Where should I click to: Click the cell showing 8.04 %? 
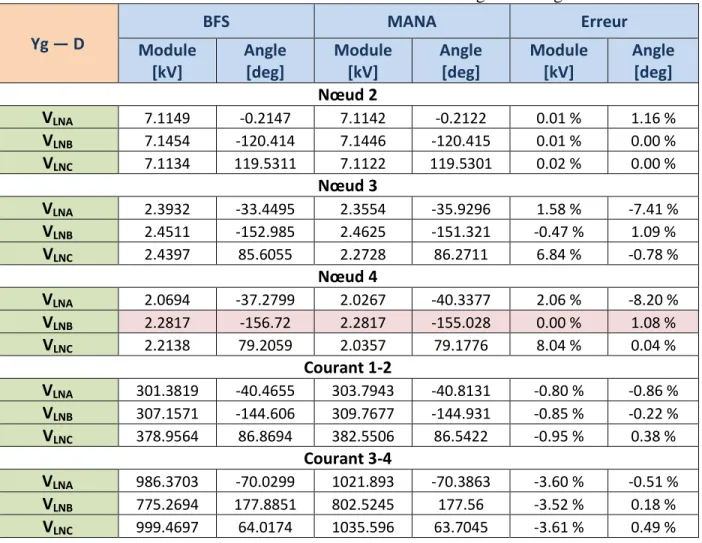[x=559, y=345]
